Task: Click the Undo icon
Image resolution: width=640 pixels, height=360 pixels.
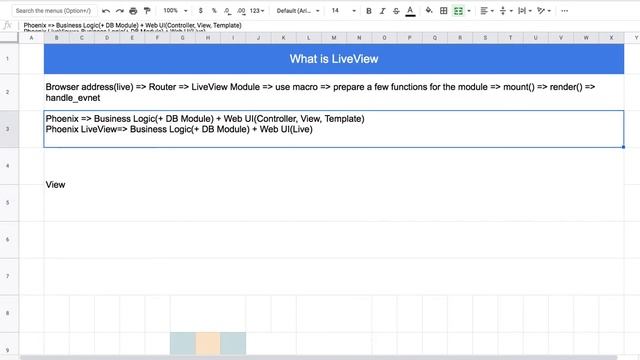Action: [x=106, y=11]
